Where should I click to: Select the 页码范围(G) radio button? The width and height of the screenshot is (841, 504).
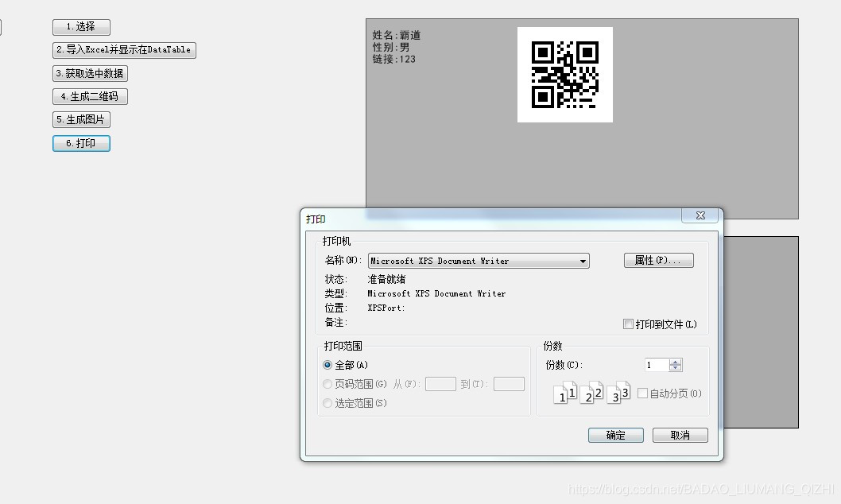point(327,384)
